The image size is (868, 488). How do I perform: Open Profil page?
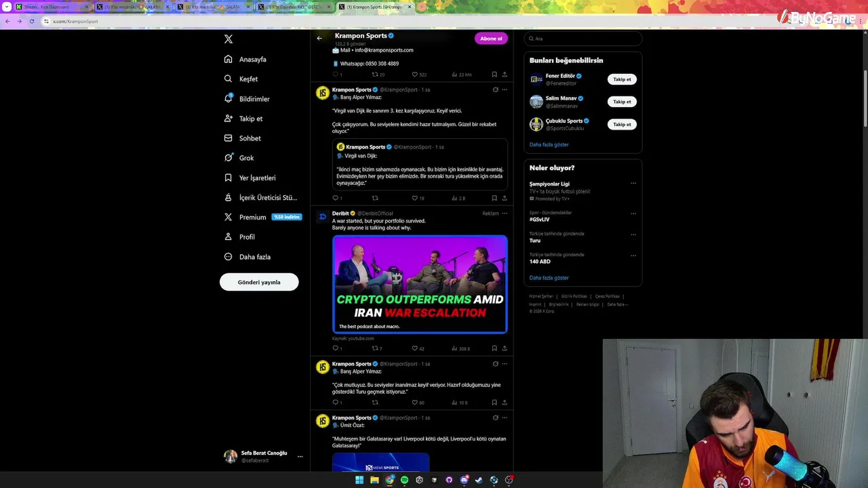(239, 237)
